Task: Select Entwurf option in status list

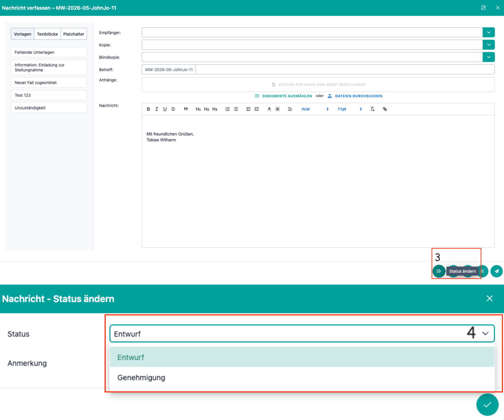Action: click(302, 357)
